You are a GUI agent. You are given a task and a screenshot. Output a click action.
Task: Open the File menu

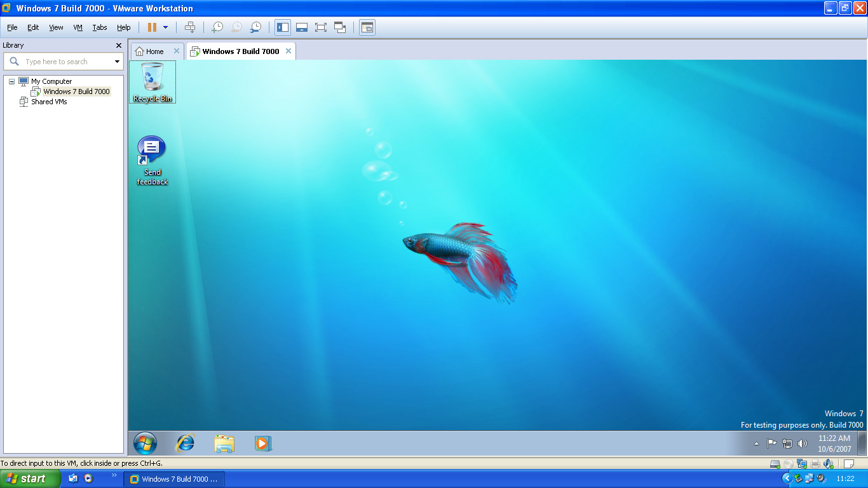12,27
